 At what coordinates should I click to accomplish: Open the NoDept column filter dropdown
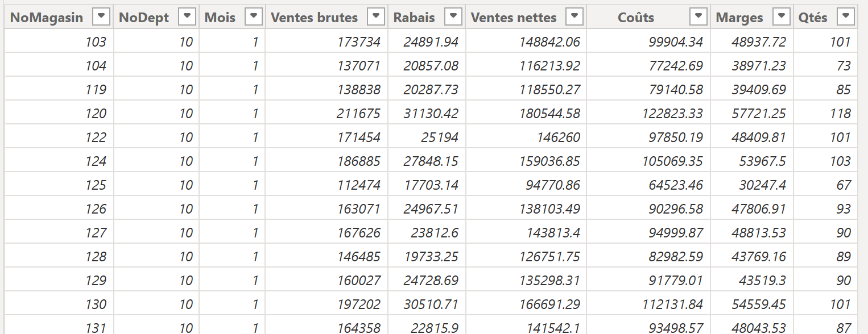click(187, 17)
